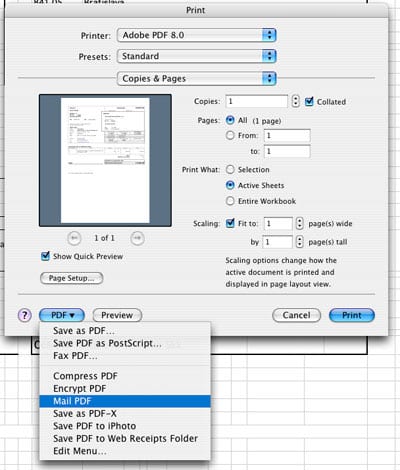
Task: Click the Preview button
Action: [117, 315]
